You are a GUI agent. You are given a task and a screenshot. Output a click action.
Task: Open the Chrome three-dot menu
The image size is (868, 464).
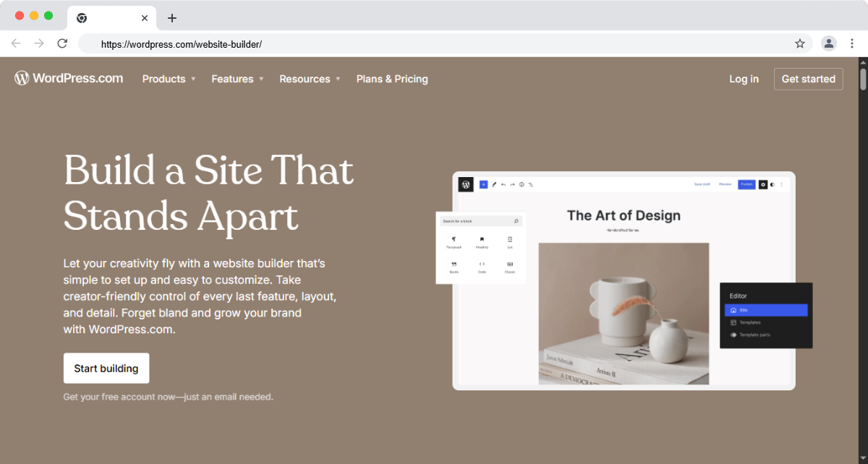[x=852, y=43]
